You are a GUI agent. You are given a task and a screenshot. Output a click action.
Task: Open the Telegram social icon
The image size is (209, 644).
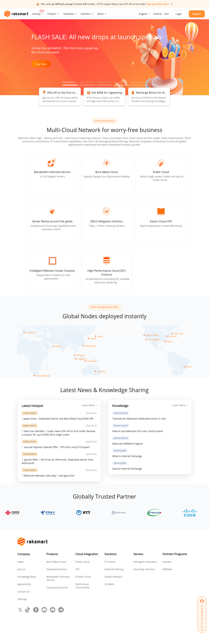(61, 610)
